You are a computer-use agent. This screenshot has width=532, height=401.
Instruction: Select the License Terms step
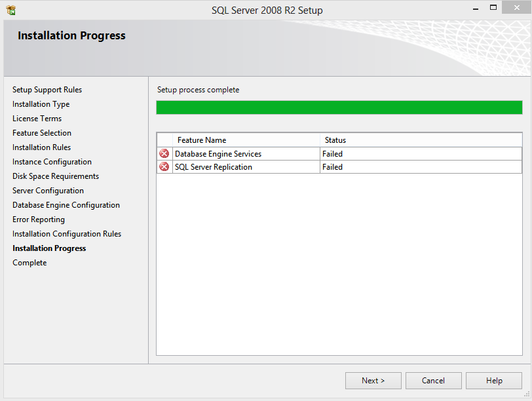pyautogui.click(x=37, y=119)
